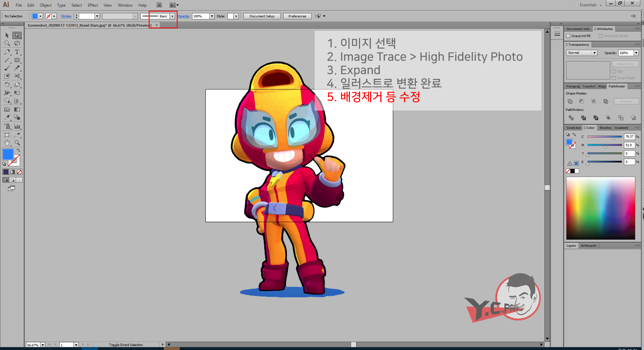Open the Fill color dropdown in control bar
This screenshot has width=644, height=350.
(40, 16)
